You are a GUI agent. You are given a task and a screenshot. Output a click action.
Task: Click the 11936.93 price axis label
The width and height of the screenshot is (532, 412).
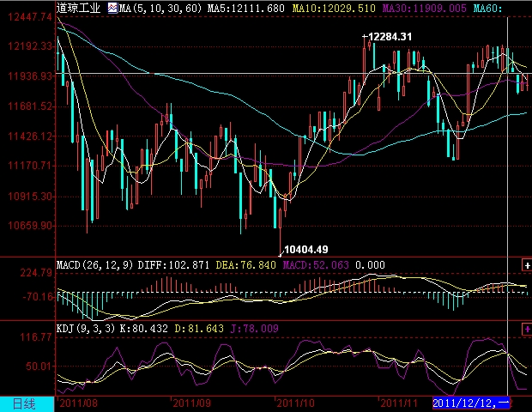tap(30, 76)
